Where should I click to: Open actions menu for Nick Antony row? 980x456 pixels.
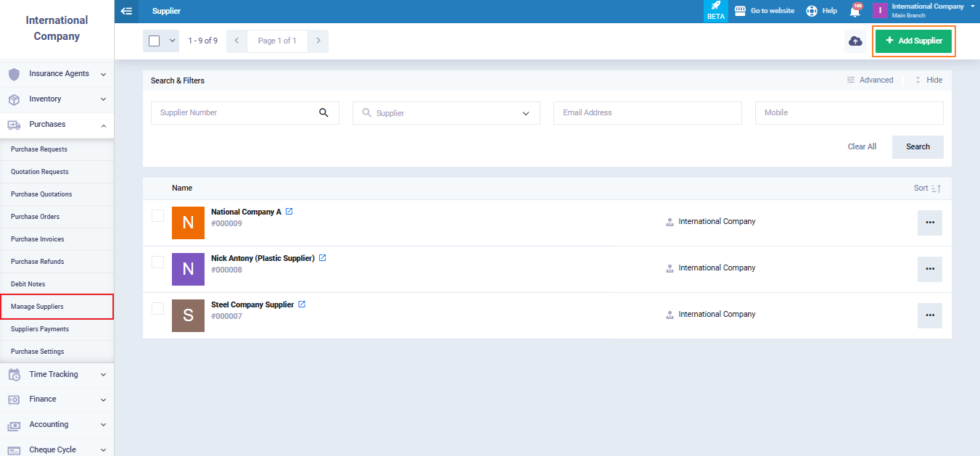[929, 269]
